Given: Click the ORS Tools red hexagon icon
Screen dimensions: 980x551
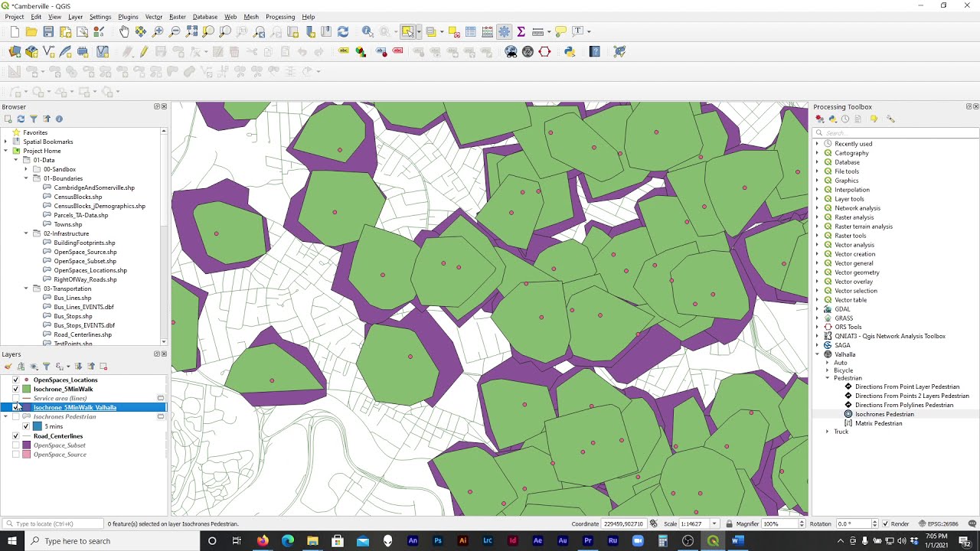Looking at the screenshot, I should tap(544, 51).
